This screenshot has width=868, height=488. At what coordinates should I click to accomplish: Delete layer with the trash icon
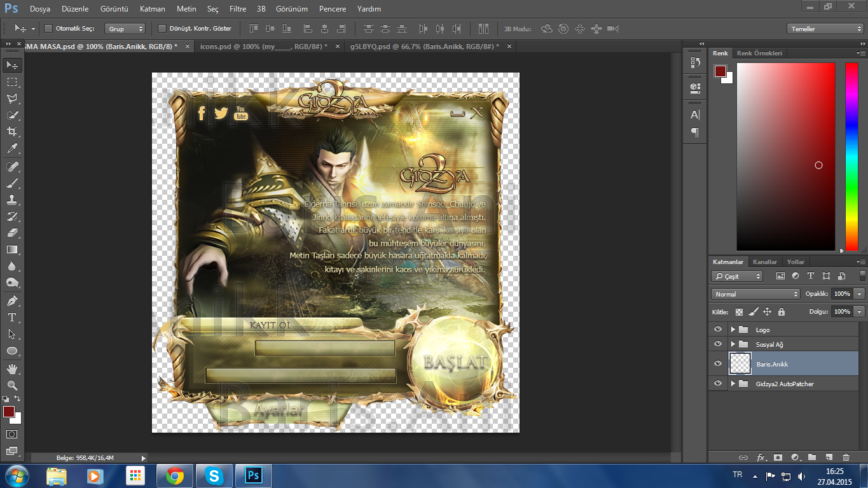pos(846,457)
